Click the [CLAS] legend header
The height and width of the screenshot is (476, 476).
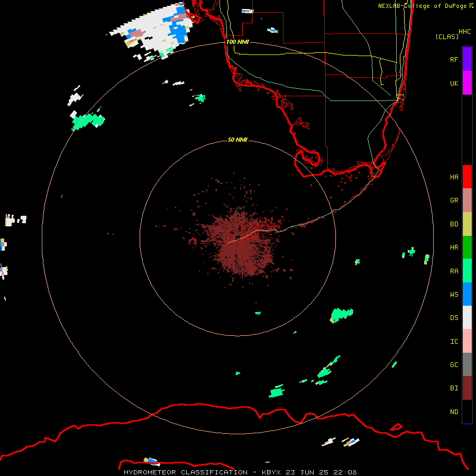[447, 37]
